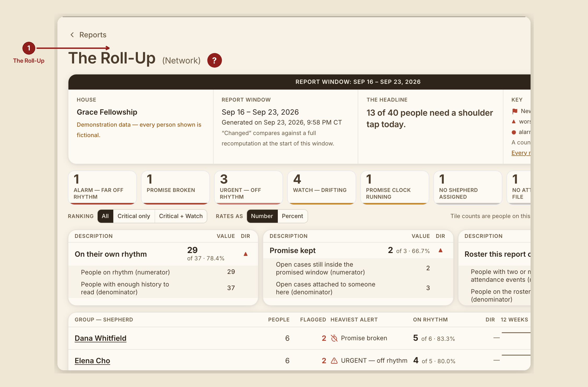Viewport: 588px width, 387px height.
Task: Click the 12 weeks sparkline in Dana's row
Action: pos(516,333)
